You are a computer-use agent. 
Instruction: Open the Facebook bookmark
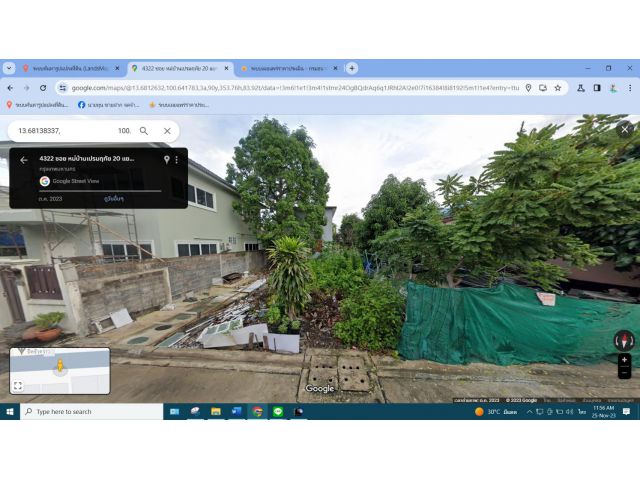(109, 105)
